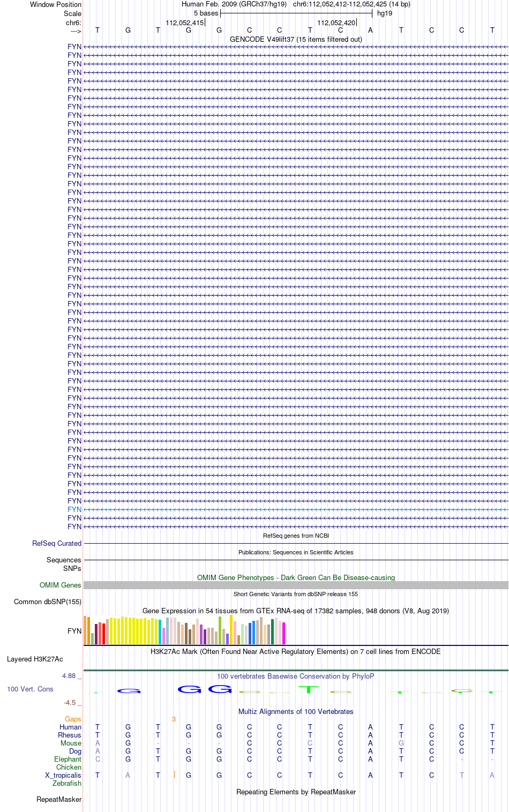The height and width of the screenshot is (812, 509).
Task: Click the FYN label beside GTEx bar chart
Action: pyautogui.click(x=74, y=631)
